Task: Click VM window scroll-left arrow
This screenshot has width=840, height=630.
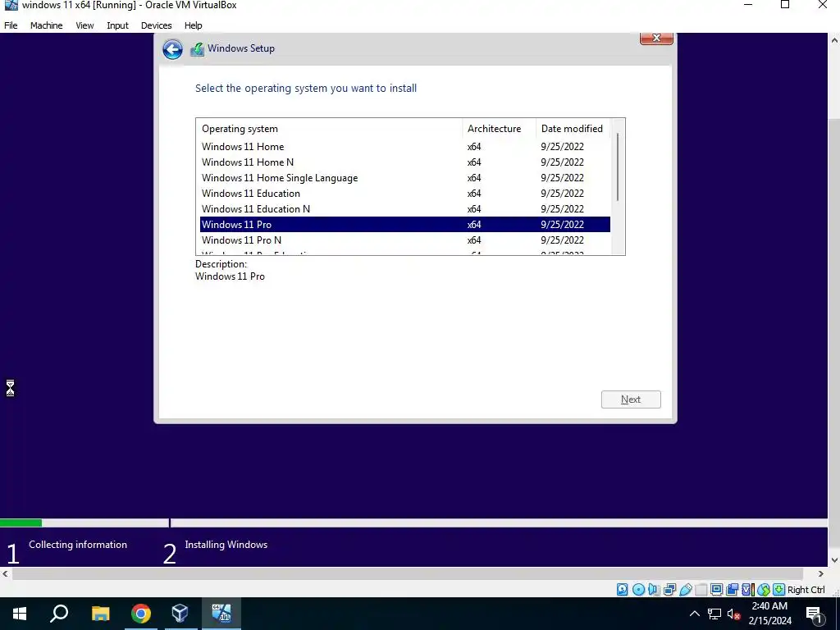Action: (x=6, y=573)
